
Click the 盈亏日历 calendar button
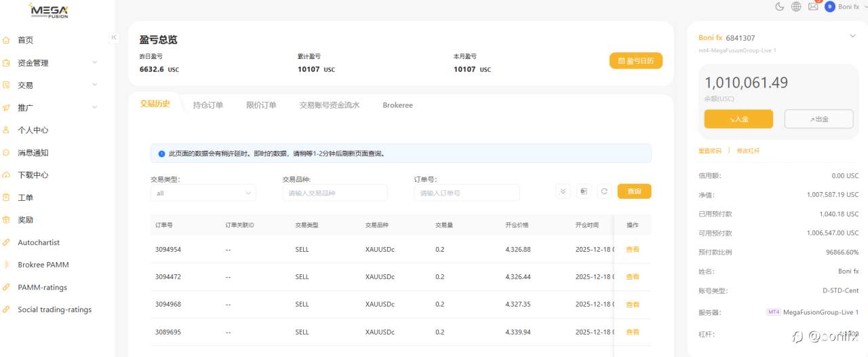pos(635,61)
